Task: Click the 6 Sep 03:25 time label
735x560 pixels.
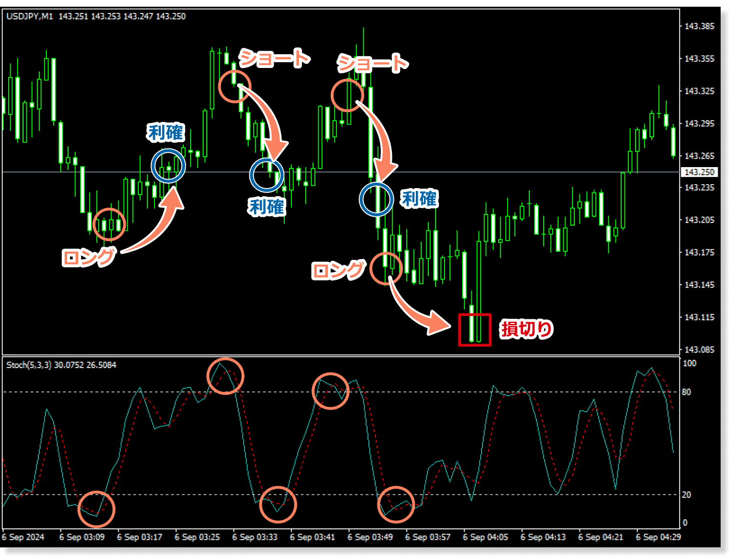Action: (x=197, y=538)
